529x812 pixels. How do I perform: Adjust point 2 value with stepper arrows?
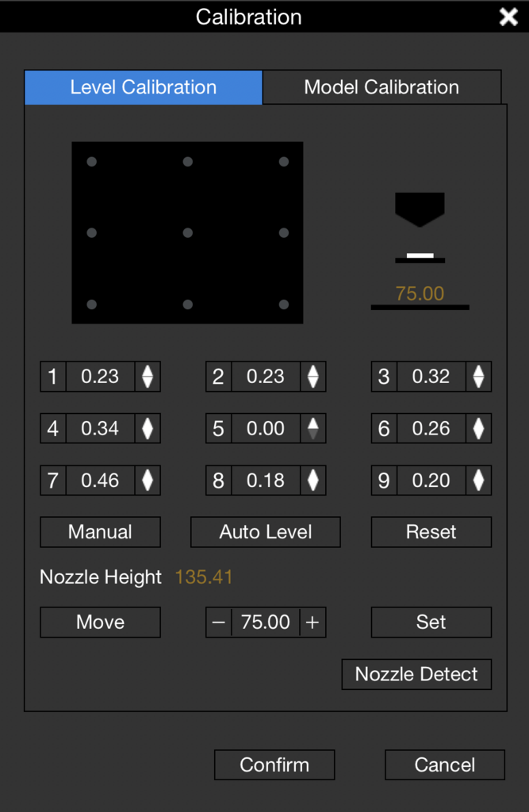coord(313,377)
